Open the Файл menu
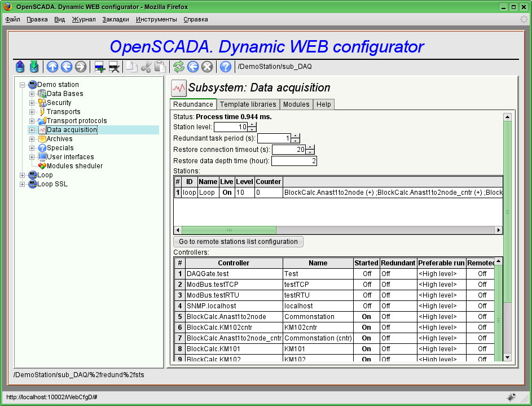This screenshot has height=406, width=532. tap(12, 19)
